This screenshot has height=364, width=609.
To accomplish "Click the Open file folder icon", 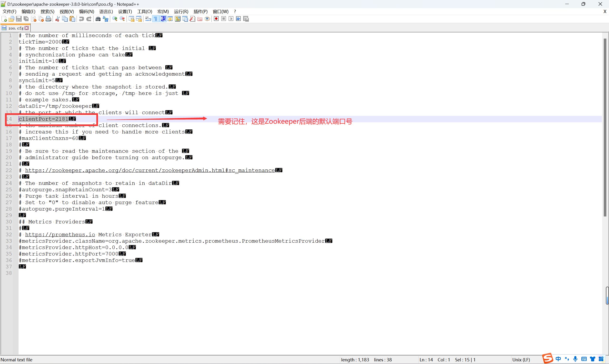I will (x=11, y=19).
